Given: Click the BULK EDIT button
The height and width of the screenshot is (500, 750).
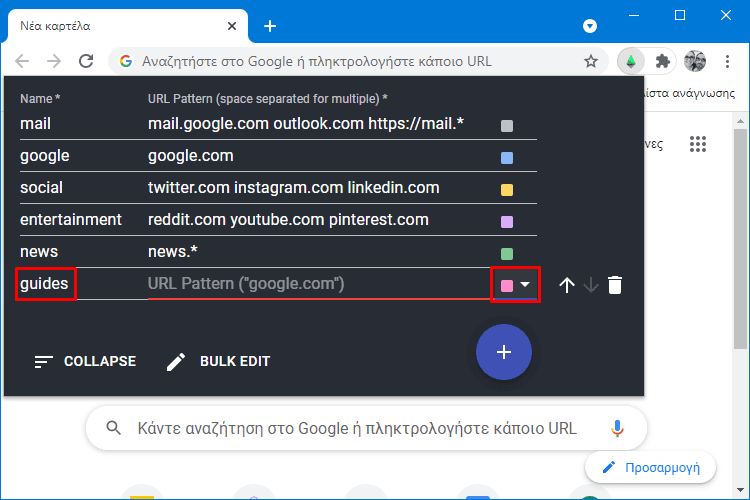Looking at the screenshot, I should coord(219,361).
